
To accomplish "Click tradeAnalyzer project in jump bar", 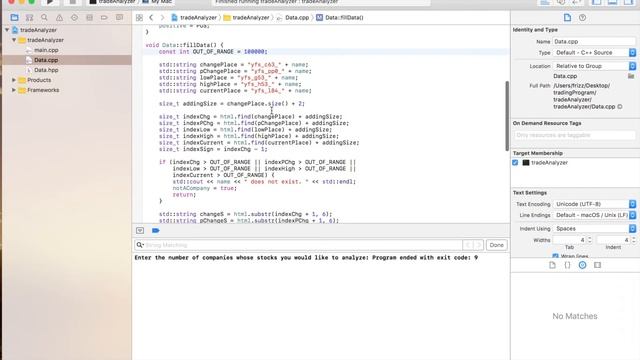I will pos(194,18).
